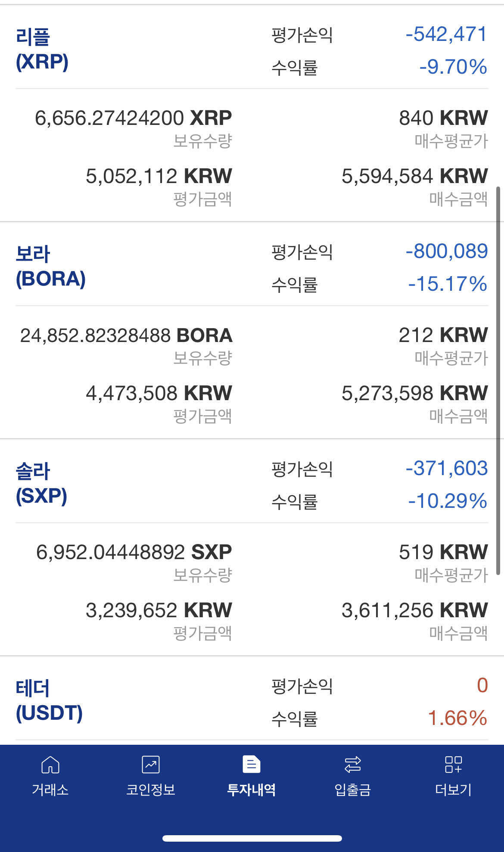
Task: Tap the 더보기 grid icon
Action: [x=453, y=765]
